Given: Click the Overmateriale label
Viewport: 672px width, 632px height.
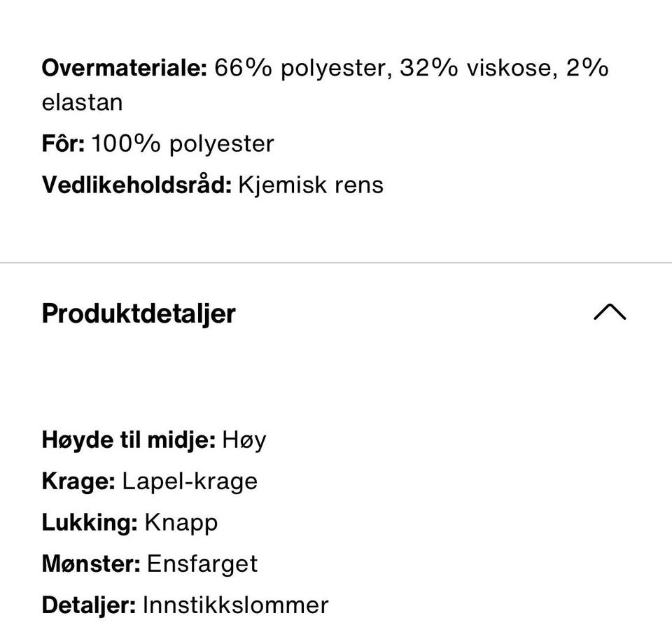Looking at the screenshot, I should [125, 68].
